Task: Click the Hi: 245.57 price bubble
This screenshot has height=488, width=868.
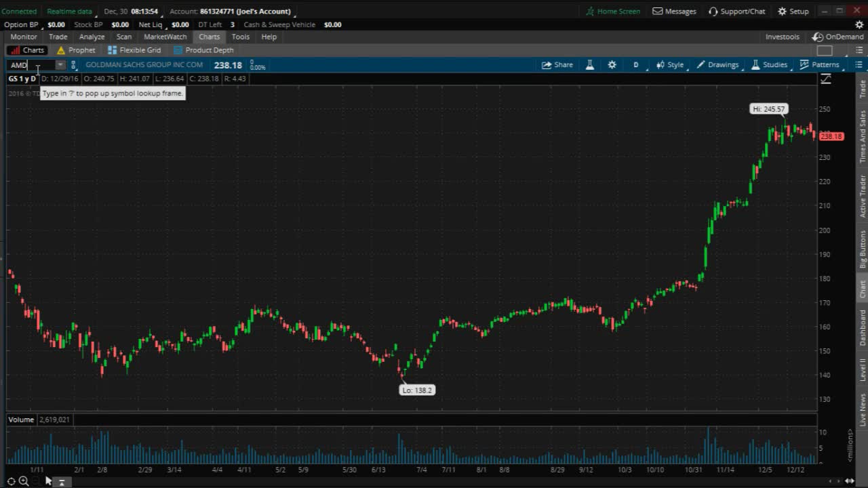Action: click(769, 109)
